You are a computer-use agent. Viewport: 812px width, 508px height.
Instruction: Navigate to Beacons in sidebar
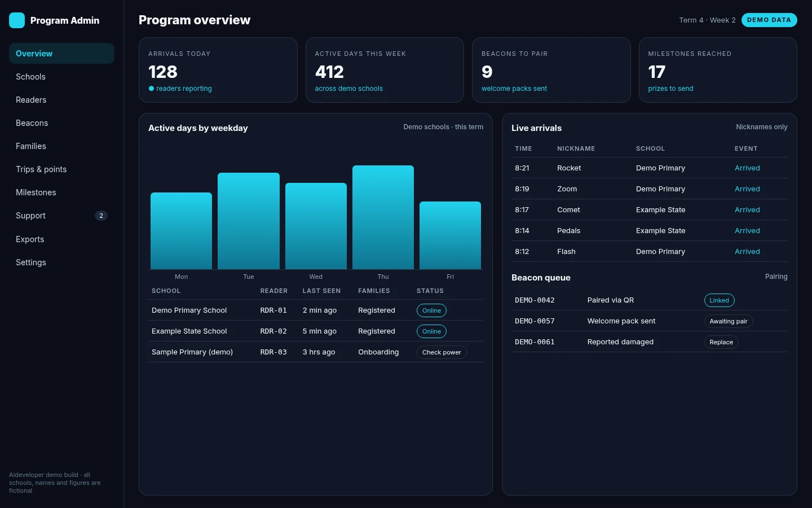click(x=61, y=123)
